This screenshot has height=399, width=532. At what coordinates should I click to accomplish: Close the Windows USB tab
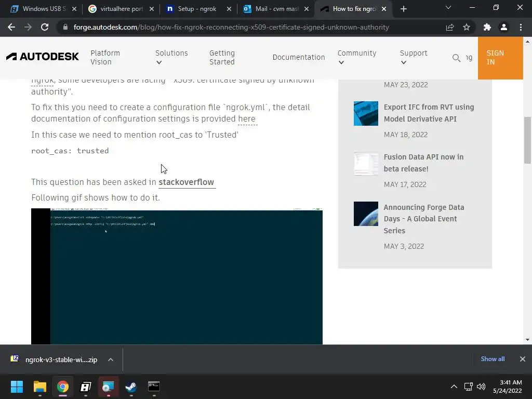pos(74,9)
